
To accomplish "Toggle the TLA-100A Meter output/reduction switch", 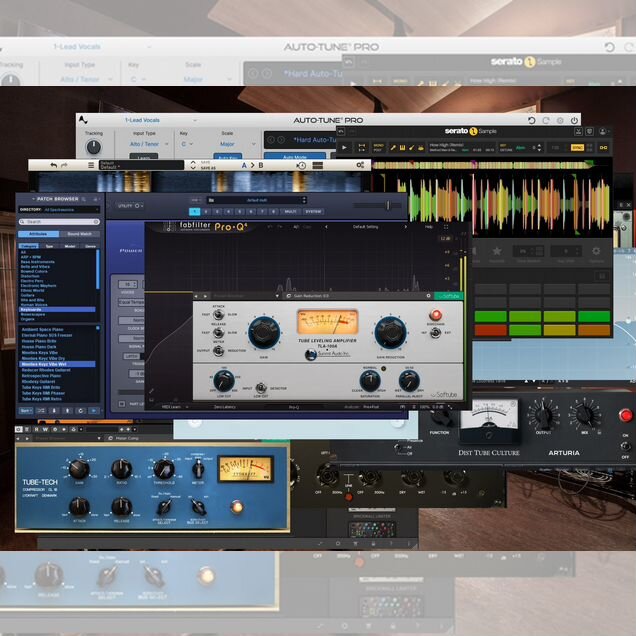I will [x=218, y=350].
